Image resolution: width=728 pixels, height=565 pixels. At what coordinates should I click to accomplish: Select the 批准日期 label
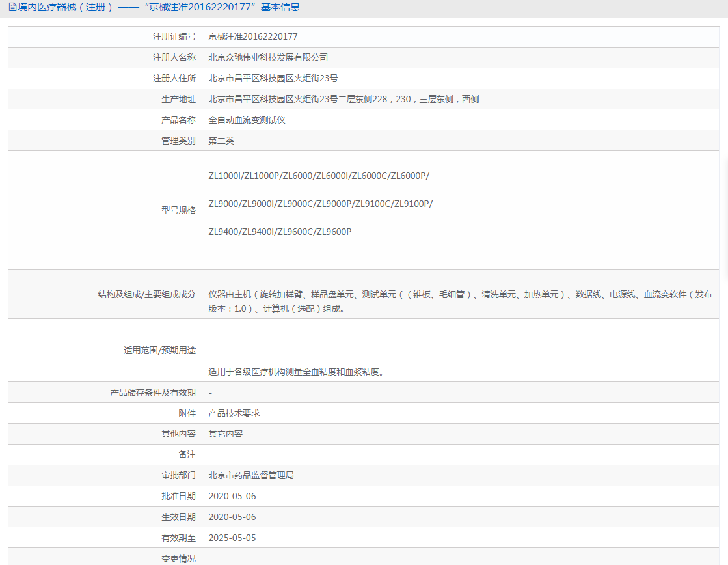point(178,497)
